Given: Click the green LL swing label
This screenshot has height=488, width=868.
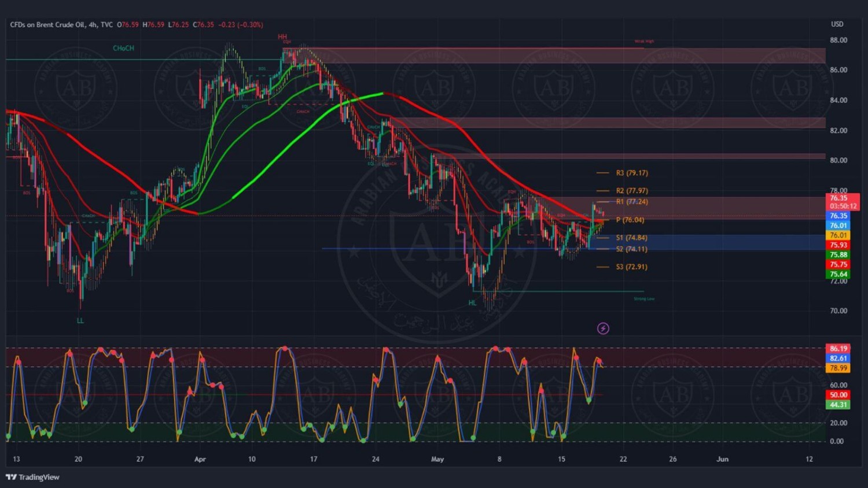Looking at the screenshot, I should coord(80,320).
